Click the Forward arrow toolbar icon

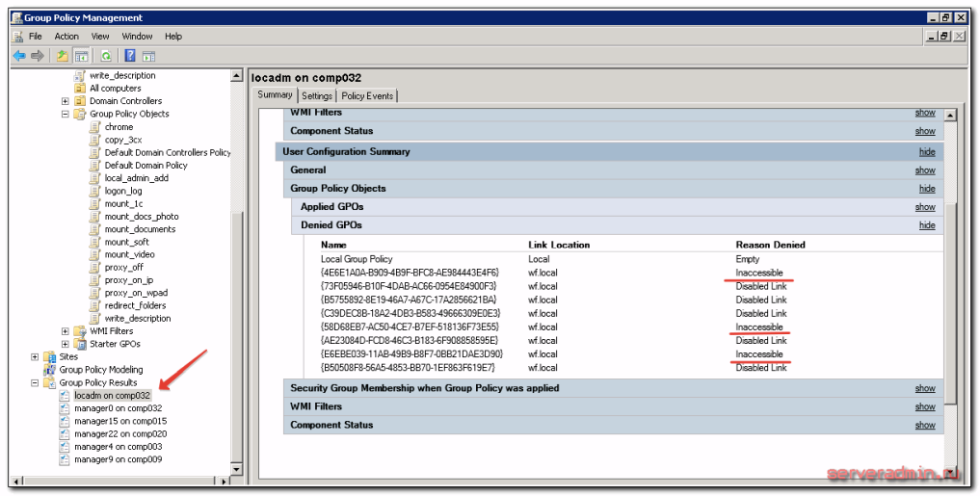[x=37, y=56]
